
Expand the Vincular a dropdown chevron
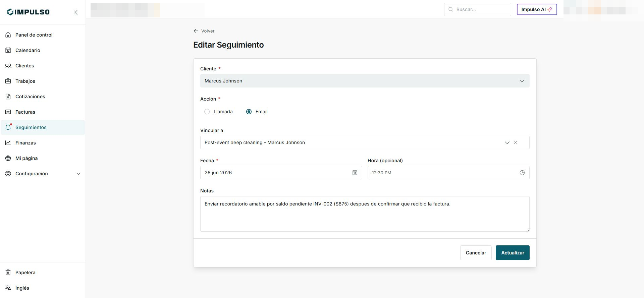click(x=507, y=142)
